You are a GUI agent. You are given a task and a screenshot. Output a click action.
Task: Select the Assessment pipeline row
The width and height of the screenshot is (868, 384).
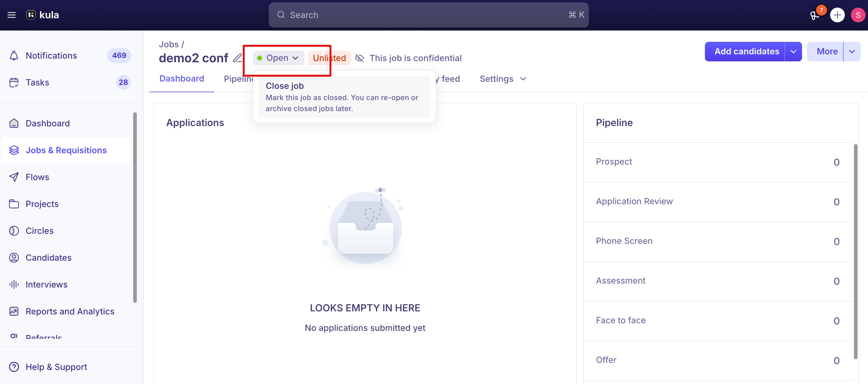(717, 281)
